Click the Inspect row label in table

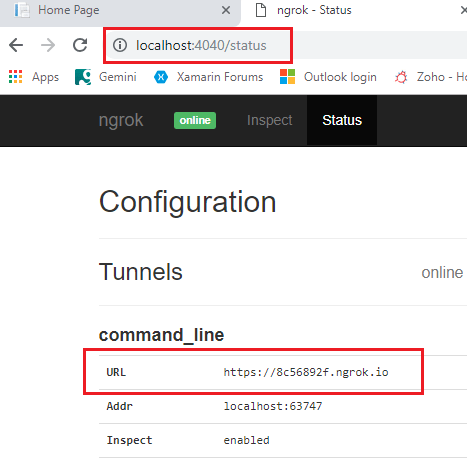pos(129,440)
